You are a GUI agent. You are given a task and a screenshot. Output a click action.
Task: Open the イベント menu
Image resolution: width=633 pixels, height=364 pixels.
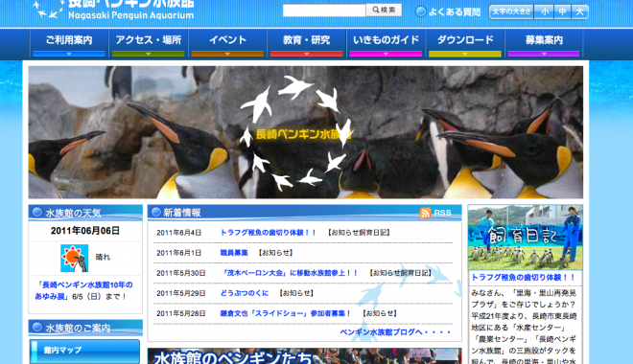pos(227,43)
